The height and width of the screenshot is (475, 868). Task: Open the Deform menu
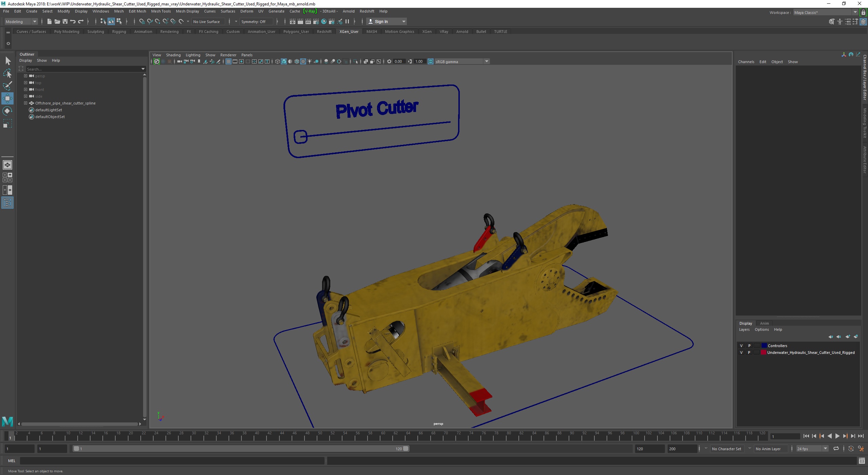tap(246, 11)
